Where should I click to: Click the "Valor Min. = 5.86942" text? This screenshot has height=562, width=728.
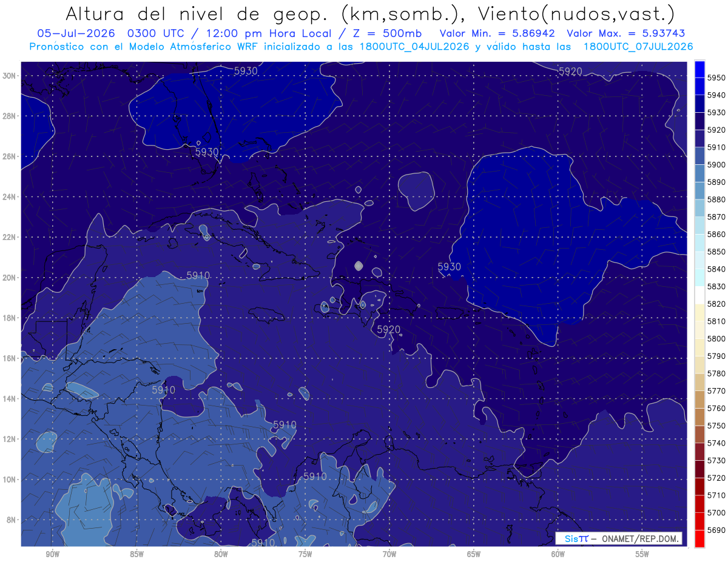[x=498, y=33]
